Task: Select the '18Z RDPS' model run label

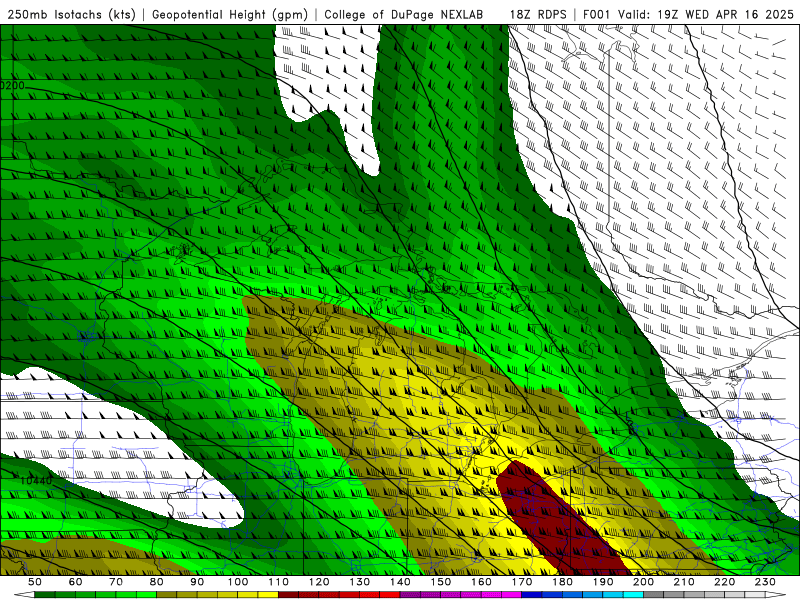Action: (x=538, y=14)
